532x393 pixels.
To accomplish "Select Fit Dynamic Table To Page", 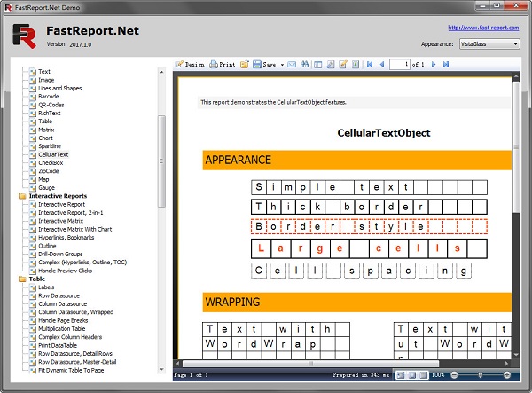I will click(71, 371).
